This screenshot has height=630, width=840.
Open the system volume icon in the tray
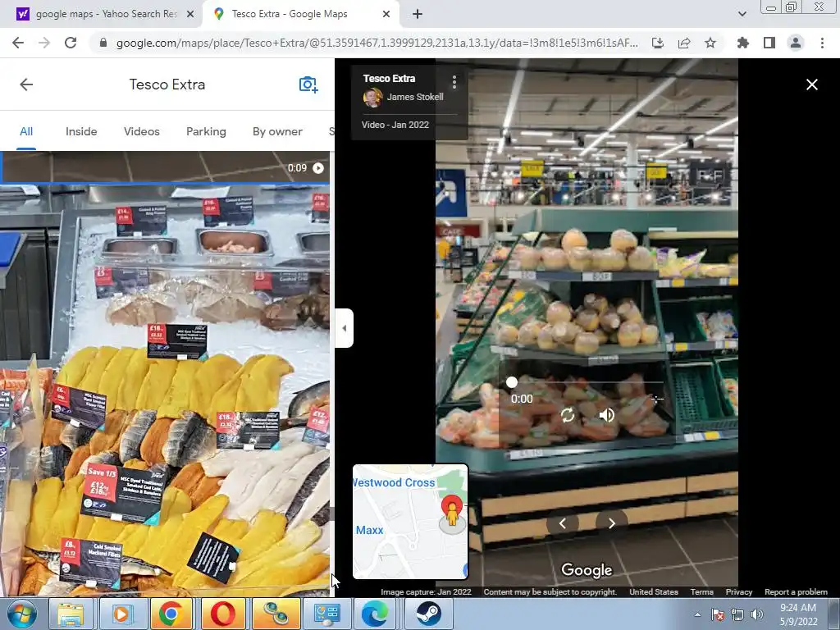pyautogui.click(x=757, y=614)
